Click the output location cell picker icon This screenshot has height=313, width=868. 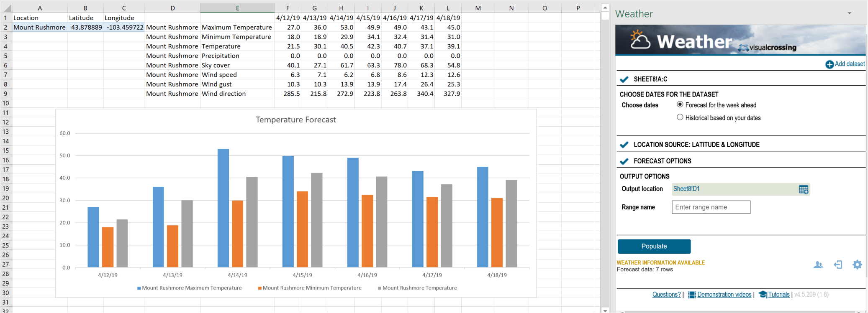803,189
